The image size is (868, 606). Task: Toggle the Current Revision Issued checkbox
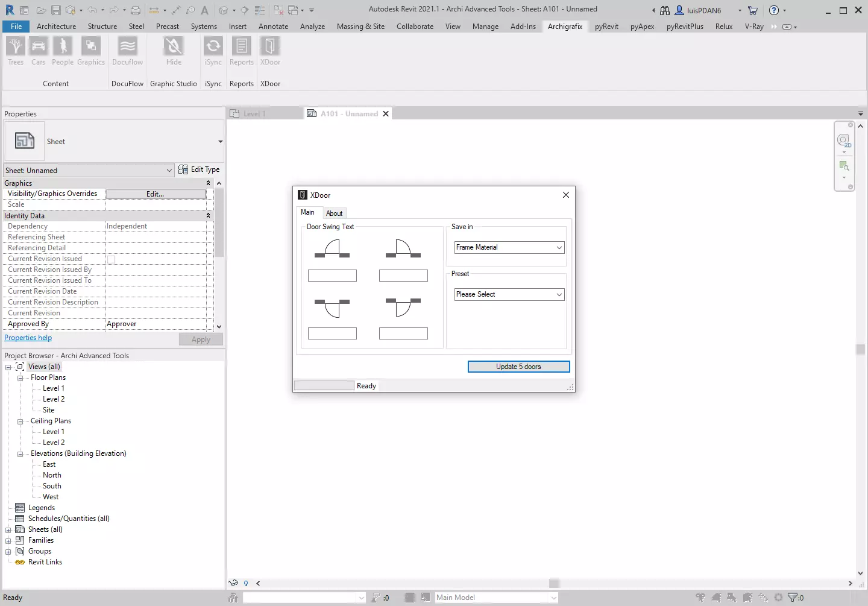tap(111, 259)
